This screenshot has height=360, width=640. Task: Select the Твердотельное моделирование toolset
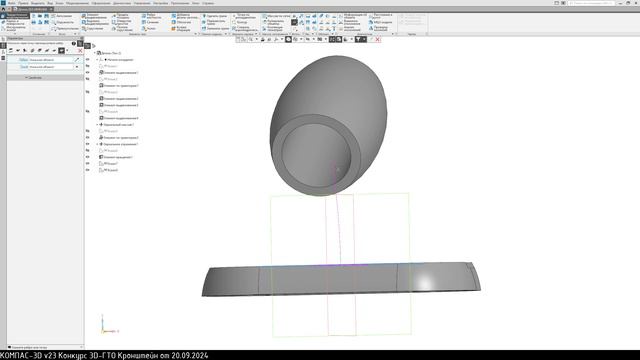[15, 16]
